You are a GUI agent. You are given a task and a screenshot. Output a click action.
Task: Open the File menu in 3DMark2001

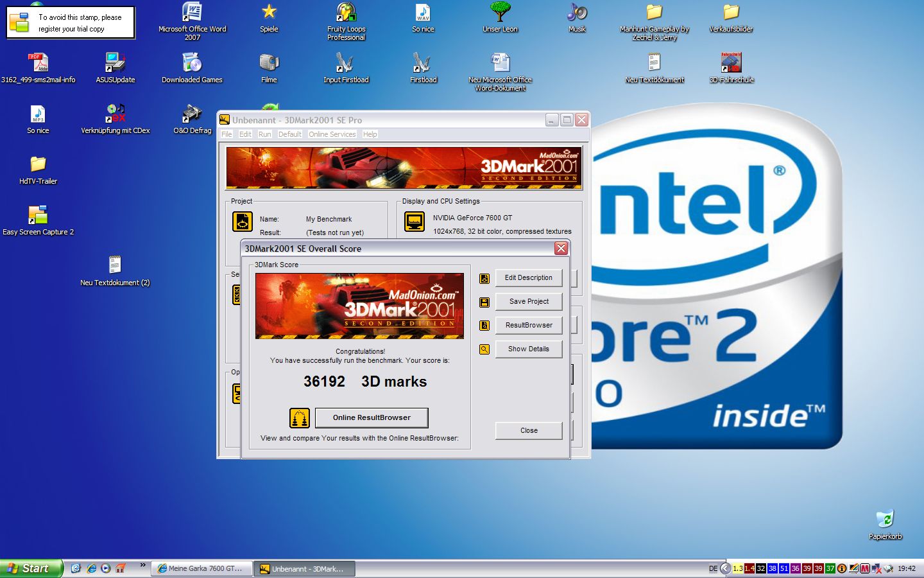tap(227, 134)
